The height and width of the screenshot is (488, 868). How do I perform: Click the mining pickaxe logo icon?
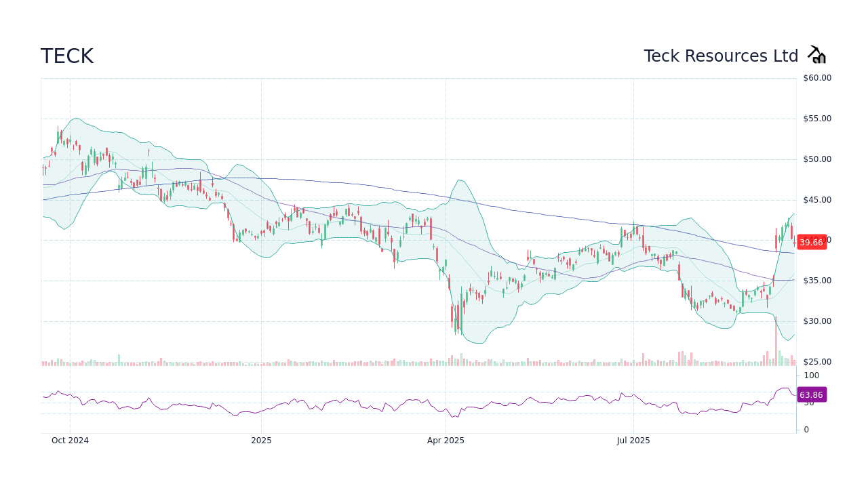[x=816, y=54]
